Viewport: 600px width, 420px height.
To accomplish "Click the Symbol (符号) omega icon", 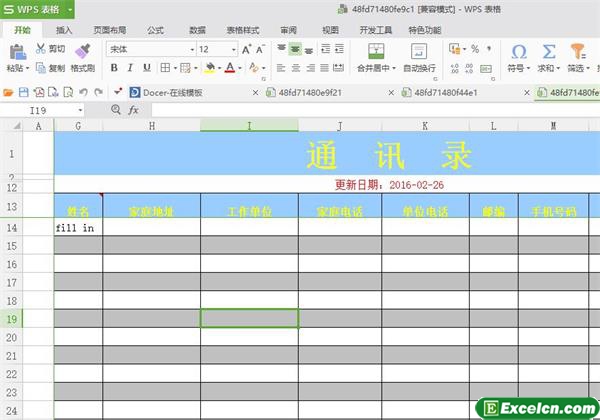I will click(518, 51).
